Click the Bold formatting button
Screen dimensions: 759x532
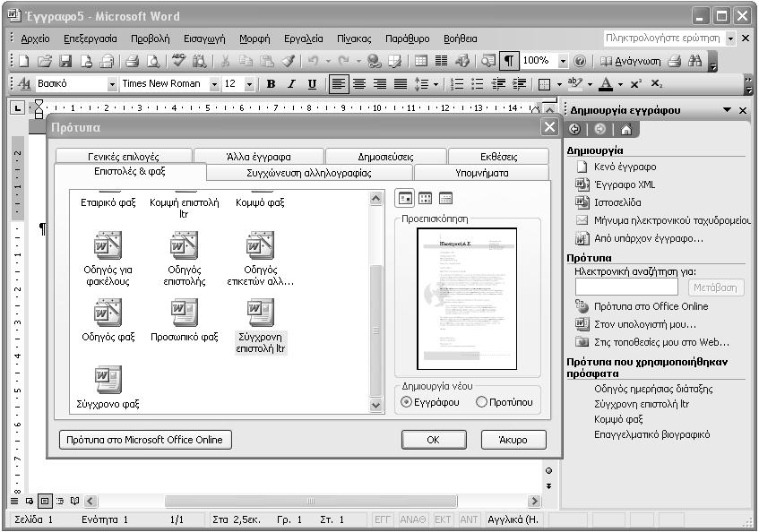point(271,84)
